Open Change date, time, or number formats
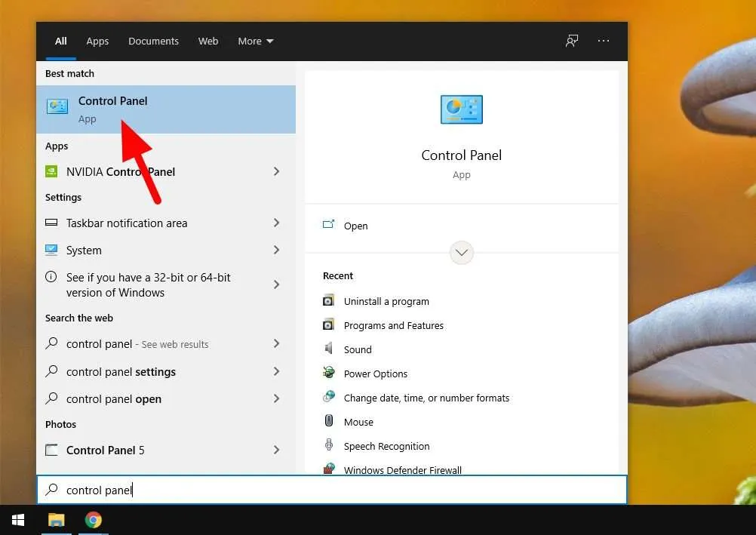The width and height of the screenshot is (756, 535). coord(426,398)
